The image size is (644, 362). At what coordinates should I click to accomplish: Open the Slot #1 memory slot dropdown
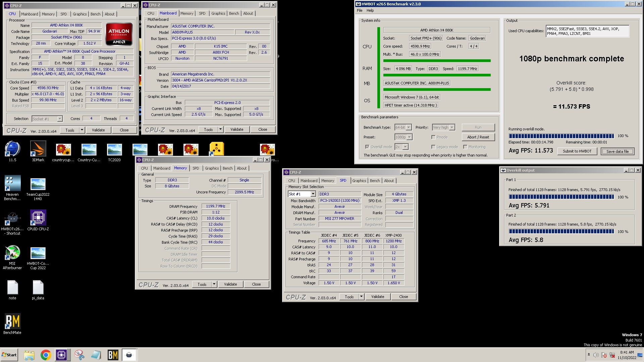point(302,194)
